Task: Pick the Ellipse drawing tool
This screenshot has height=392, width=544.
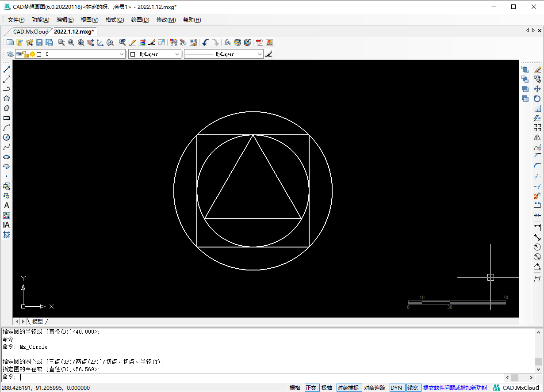Action: click(x=7, y=157)
